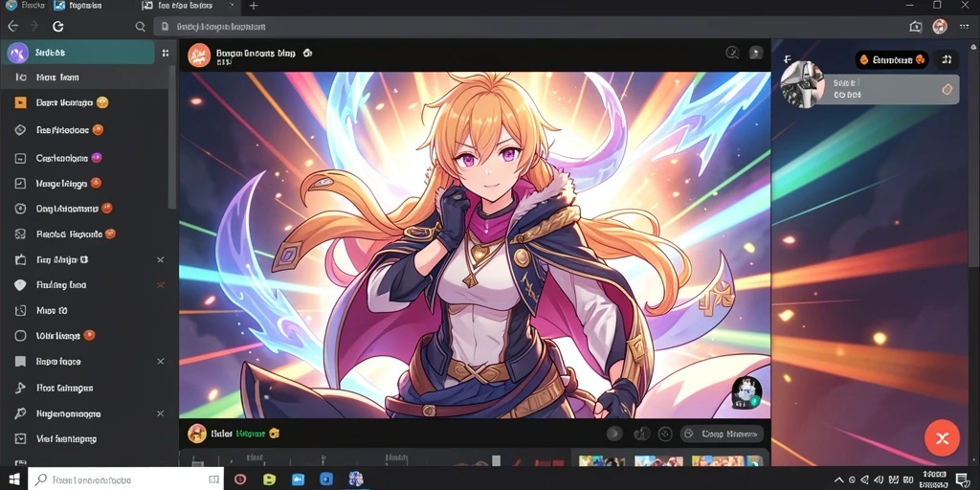This screenshot has height=490, width=980.
Task: Click the taskbar clock
Action: pyautogui.click(x=934, y=479)
